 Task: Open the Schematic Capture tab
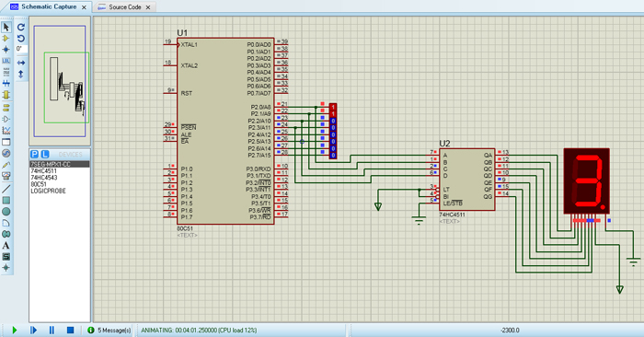(49, 6)
